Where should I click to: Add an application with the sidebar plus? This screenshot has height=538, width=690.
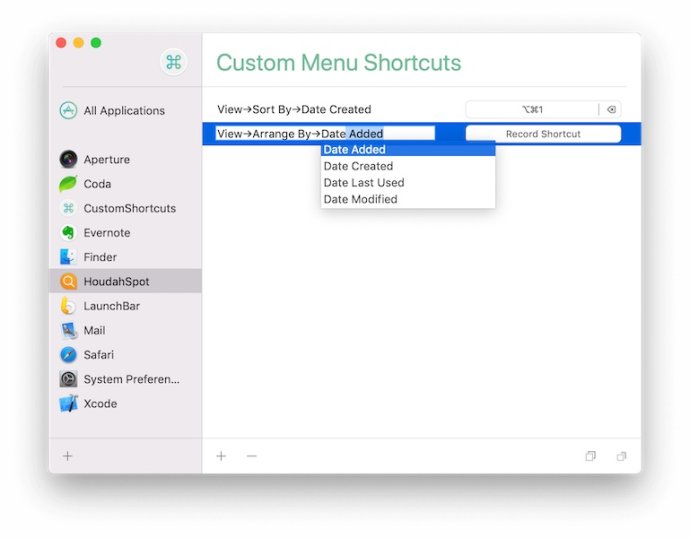tap(67, 456)
